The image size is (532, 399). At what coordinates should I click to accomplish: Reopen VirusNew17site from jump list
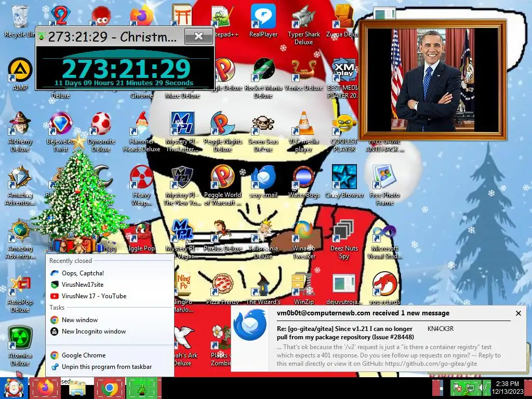click(x=110, y=285)
